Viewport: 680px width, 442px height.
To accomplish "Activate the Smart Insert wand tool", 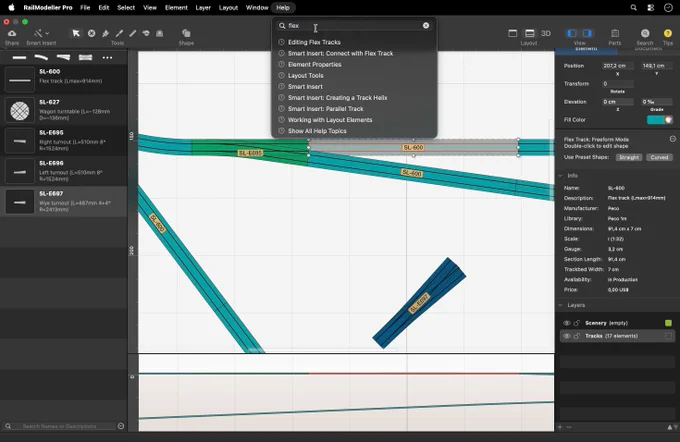I will point(38,33).
